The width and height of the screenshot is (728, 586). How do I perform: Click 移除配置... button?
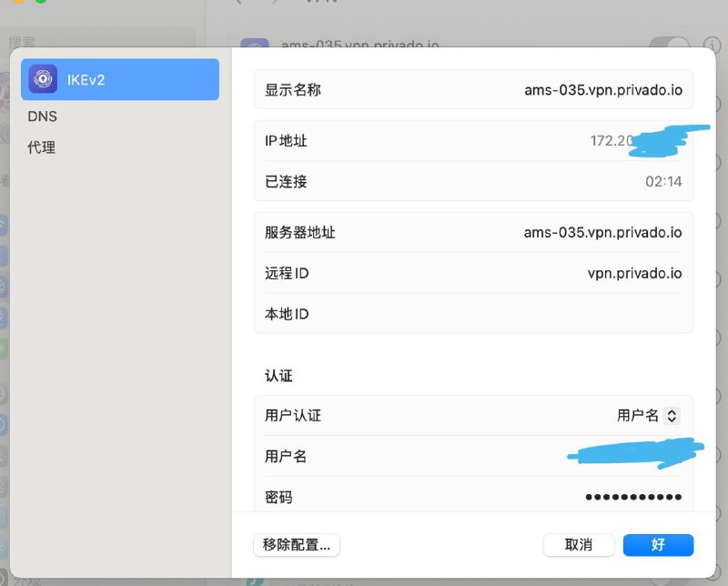tap(297, 545)
